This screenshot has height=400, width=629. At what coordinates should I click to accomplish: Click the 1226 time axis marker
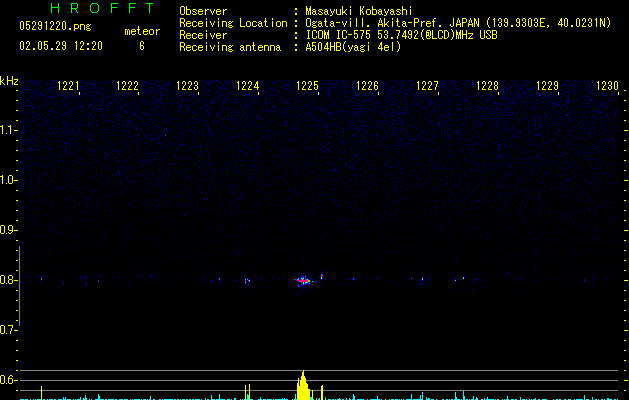pyautogui.click(x=367, y=86)
